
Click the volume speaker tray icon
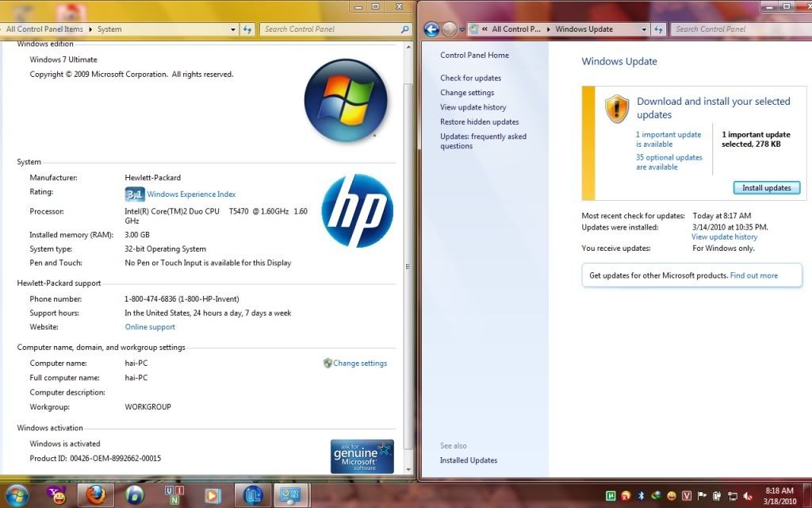(x=748, y=495)
